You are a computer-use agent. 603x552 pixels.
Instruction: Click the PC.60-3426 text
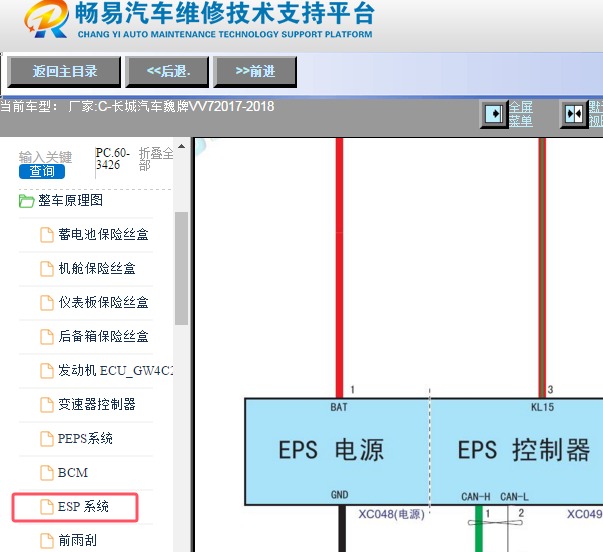click(x=112, y=158)
